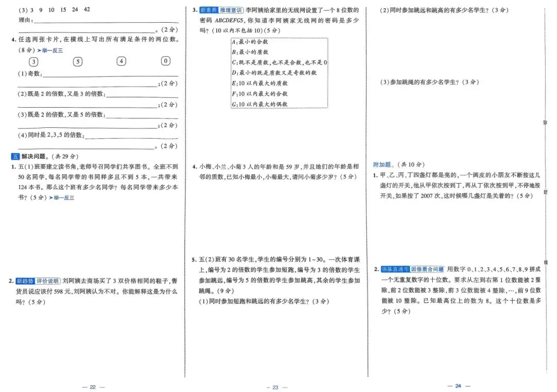Image resolution: width=557 pixels, height=392 pixels.
Task: Click the password text ABCDEFG5
Action: pos(229,20)
